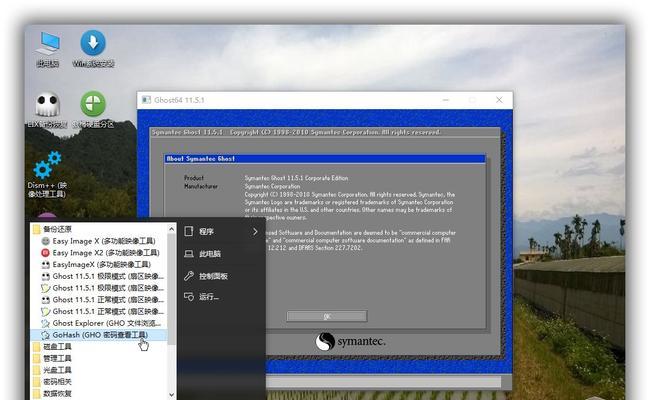Open Ghost Explorer GHO file browser
The width and height of the screenshot is (650, 400).
(x=101, y=323)
